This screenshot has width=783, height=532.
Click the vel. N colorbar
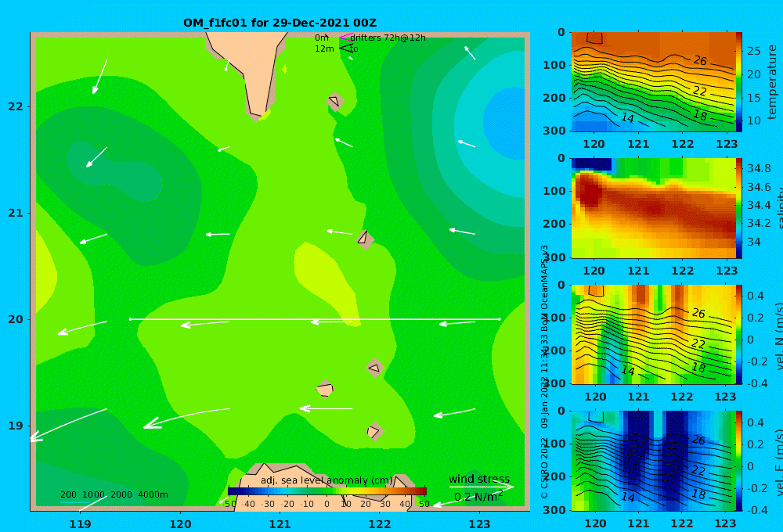click(x=739, y=334)
